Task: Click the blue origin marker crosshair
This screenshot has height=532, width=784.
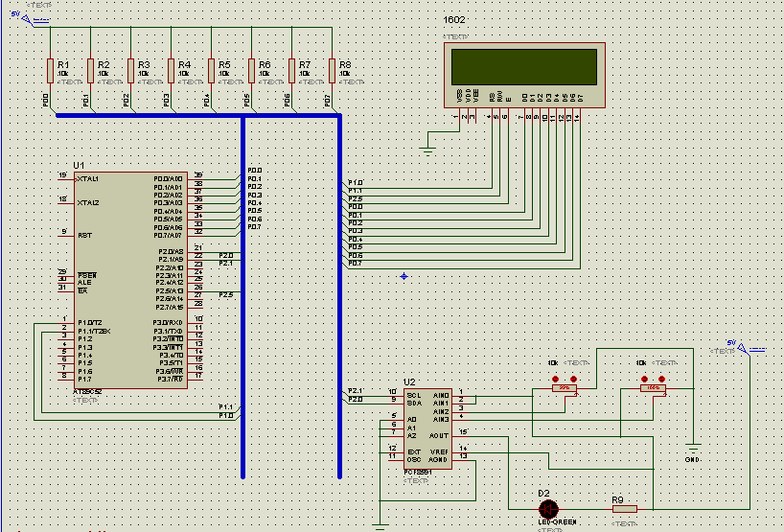Action: point(404,276)
